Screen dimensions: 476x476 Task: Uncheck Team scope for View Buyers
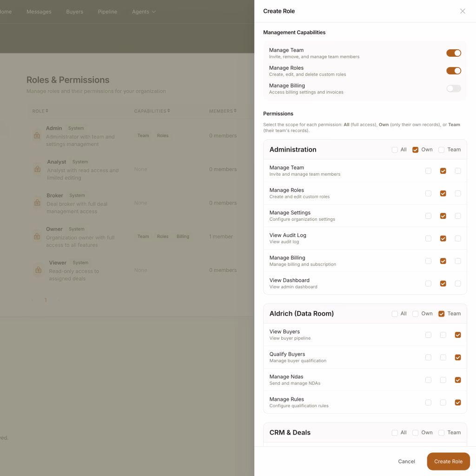pos(458,335)
